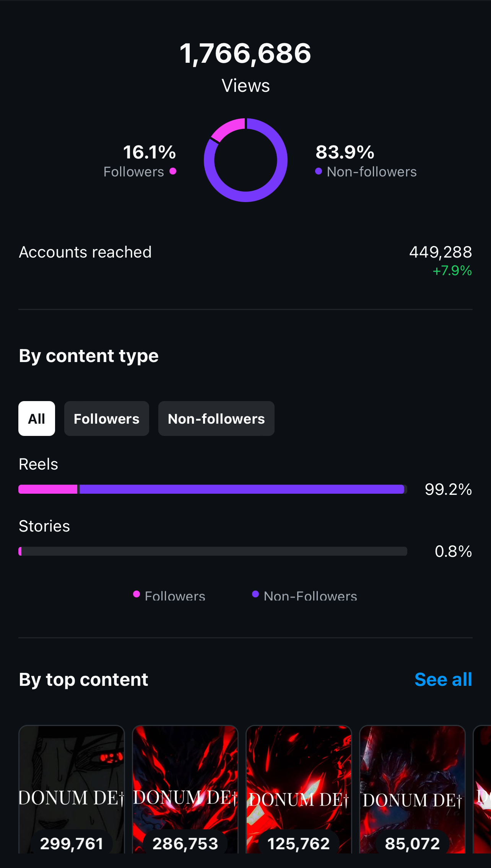
Task: Open the reel with 125,762 views
Action: tap(299, 788)
